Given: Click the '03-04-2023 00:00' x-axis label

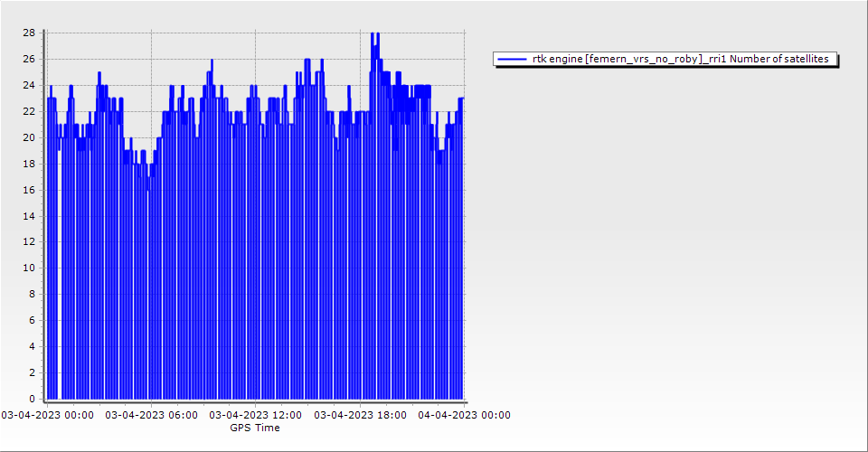Looking at the screenshot, I should point(47,416).
